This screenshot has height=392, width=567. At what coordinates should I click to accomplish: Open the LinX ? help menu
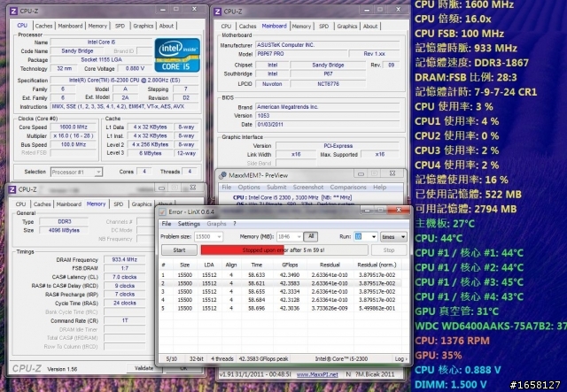click(234, 224)
